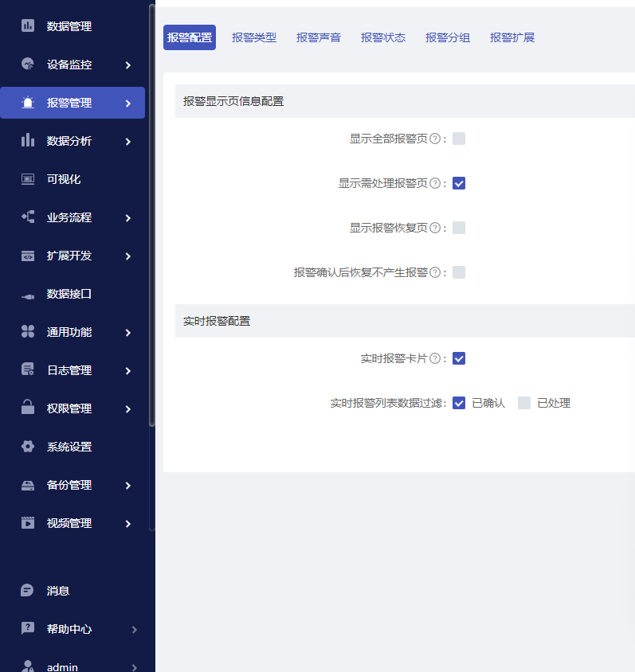
Task: Expand the 通用功能 submenu arrow
Action: pyautogui.click(x=127, y=333)
